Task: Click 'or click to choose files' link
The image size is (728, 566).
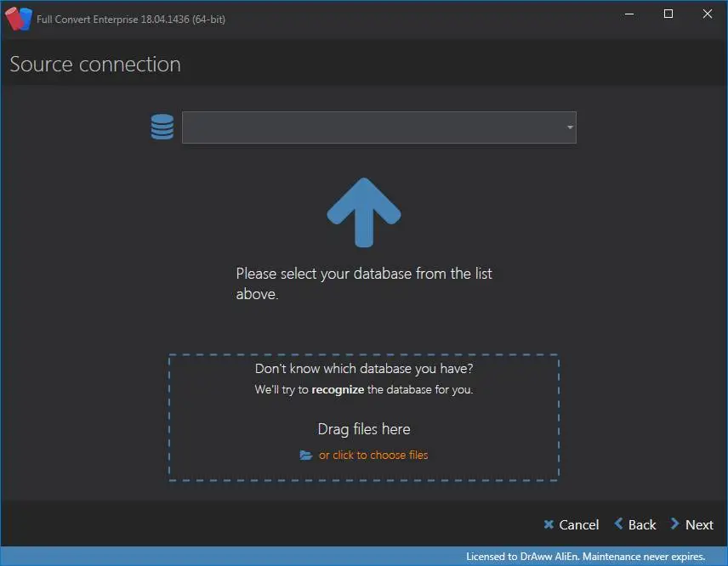Action: (x=373, y=456)
